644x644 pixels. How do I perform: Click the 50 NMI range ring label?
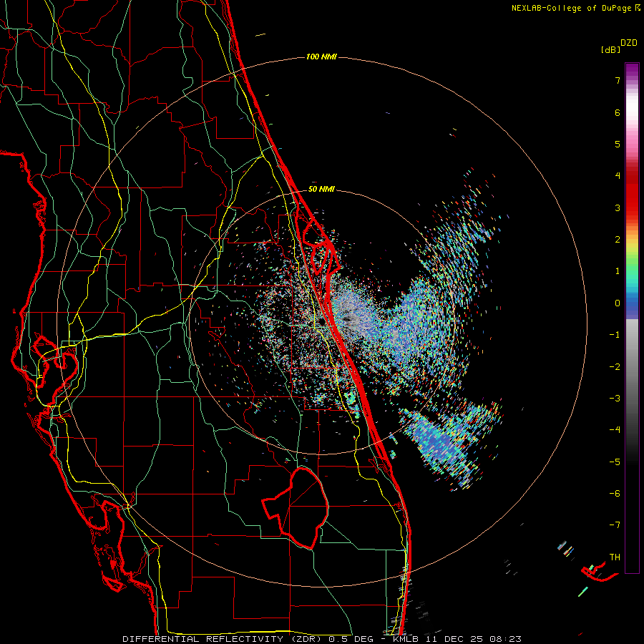pos(321,190)
